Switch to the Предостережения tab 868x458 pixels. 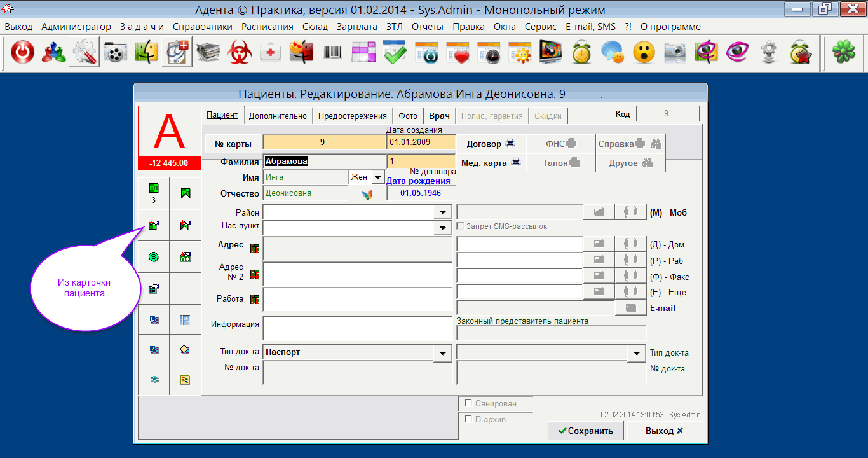point(352,116)
